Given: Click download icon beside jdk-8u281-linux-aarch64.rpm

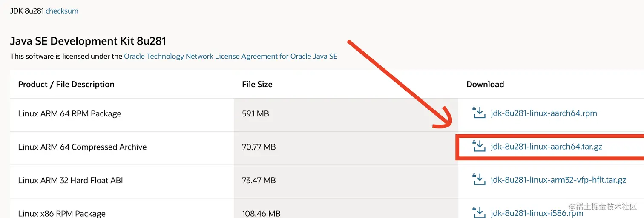Looking at the screenshot, I should coord(479,113).
